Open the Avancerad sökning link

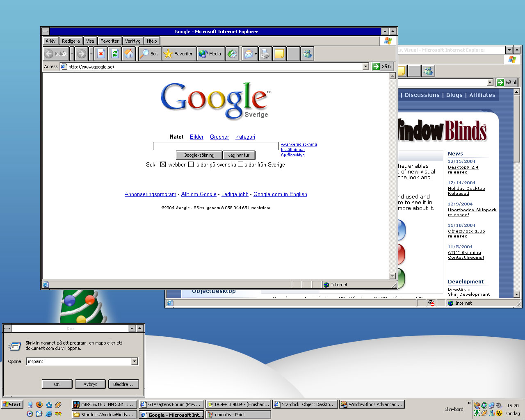click(299, 144)
